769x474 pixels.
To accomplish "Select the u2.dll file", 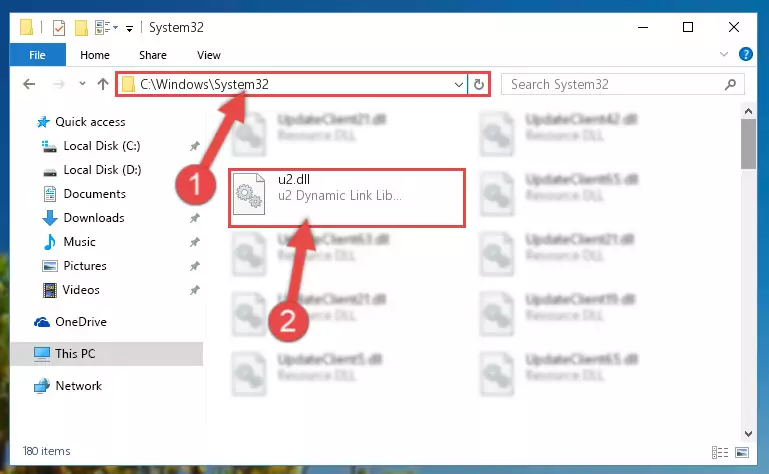I will (347, 198).
